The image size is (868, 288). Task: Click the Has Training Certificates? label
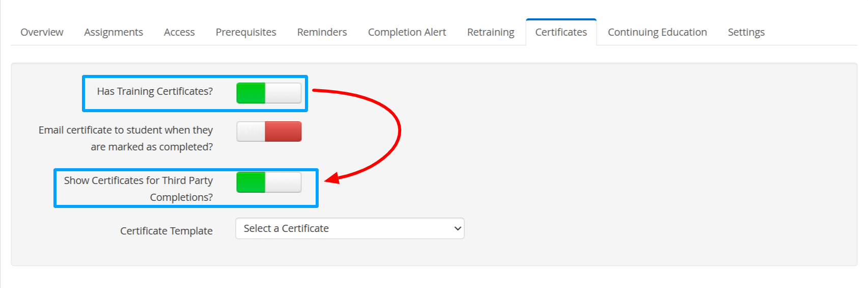[155, 91]
